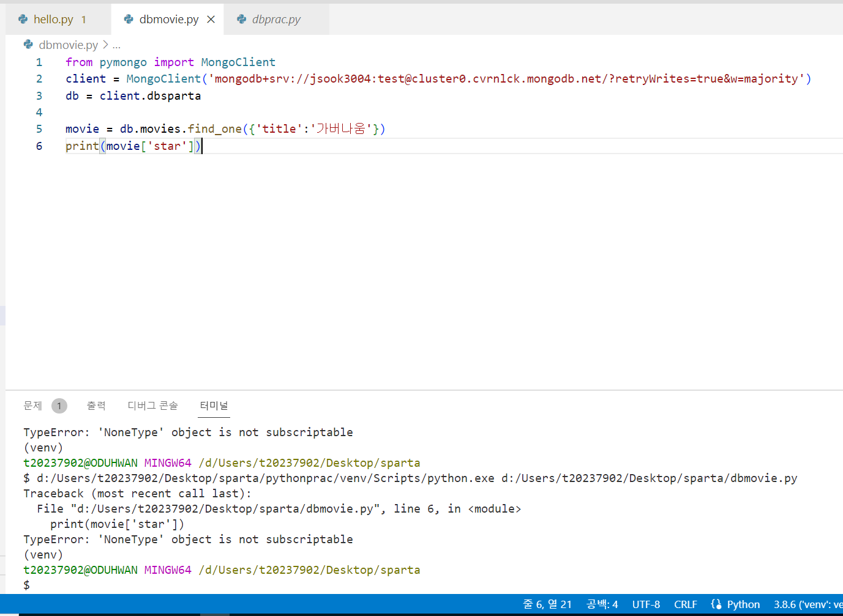Expand the breadcrumb ellipsis symbol list

pyautogui.click(x=116, y=45)
